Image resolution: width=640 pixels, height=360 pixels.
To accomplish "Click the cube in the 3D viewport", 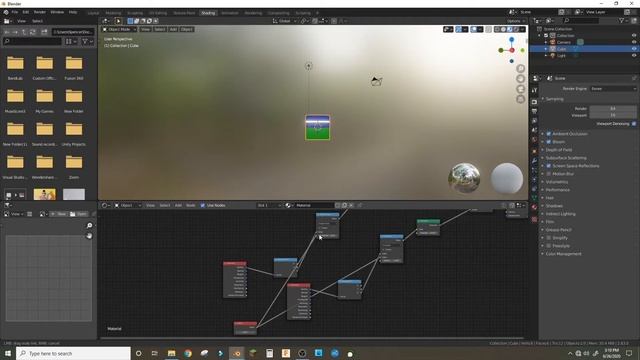I will (318, 127).
